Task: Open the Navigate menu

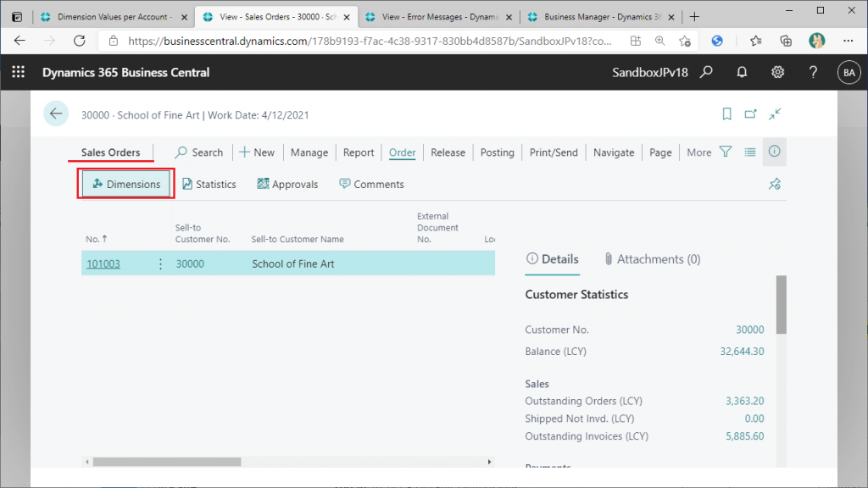Action: (614, 152)
